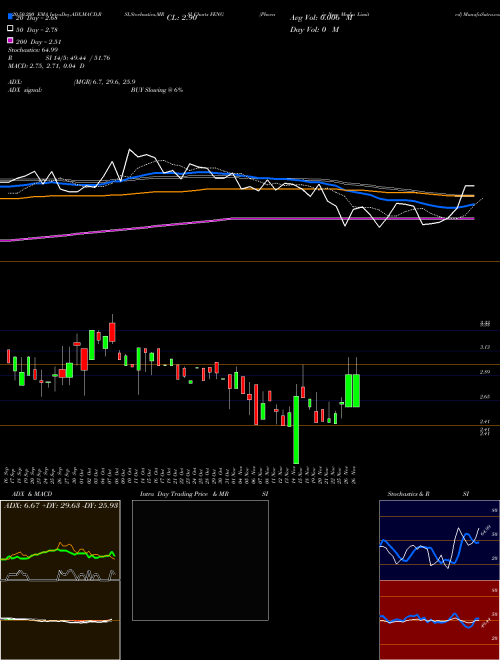
Task: Click the last green candlestick on the chart
Action: [x=356, y=390]
